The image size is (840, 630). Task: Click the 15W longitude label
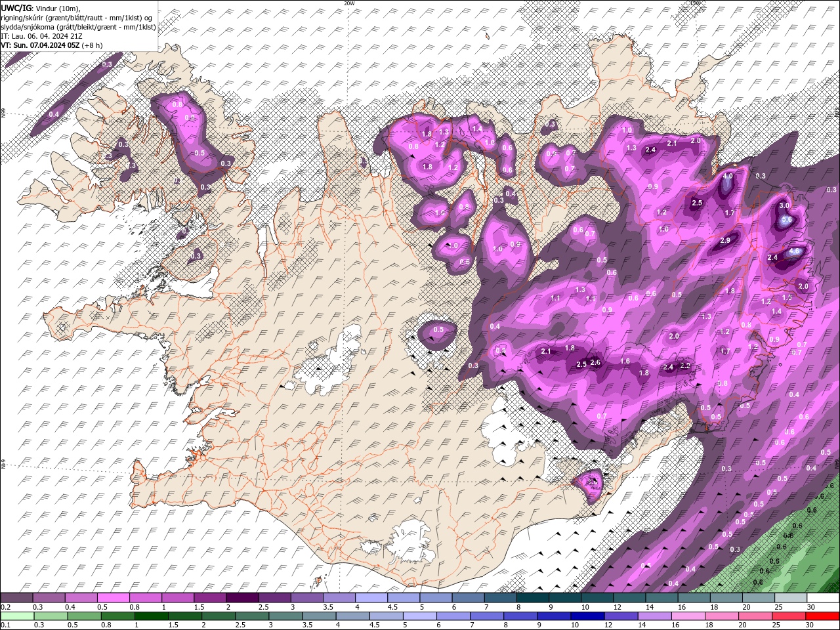695,3
